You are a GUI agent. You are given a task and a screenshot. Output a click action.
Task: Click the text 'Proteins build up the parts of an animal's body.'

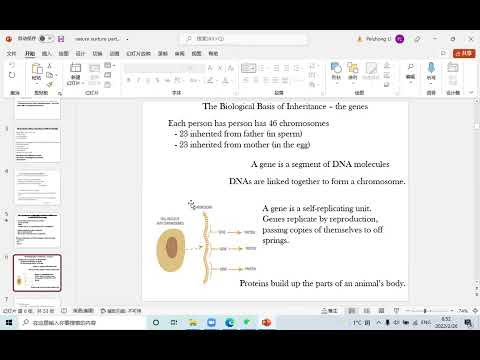pos(322,283)
